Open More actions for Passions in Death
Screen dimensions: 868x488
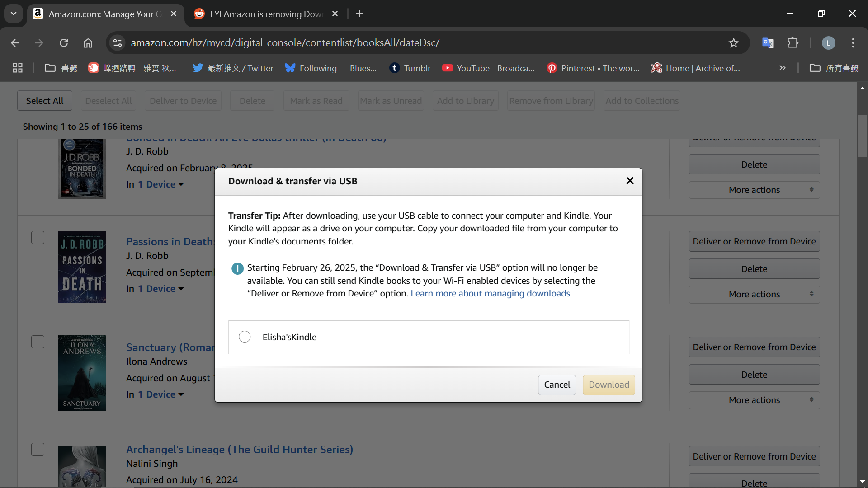tap(754, 294)
